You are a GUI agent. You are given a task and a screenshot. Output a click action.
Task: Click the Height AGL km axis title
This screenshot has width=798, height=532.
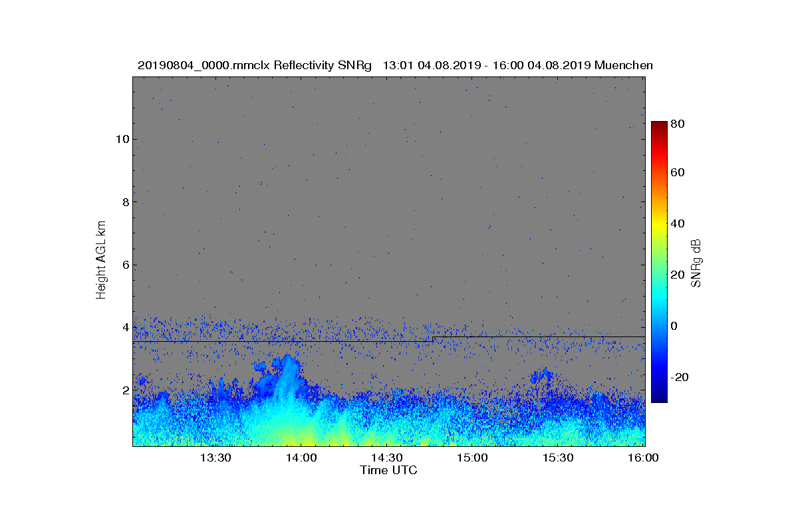pyautogui.click(x=101, y=261)
